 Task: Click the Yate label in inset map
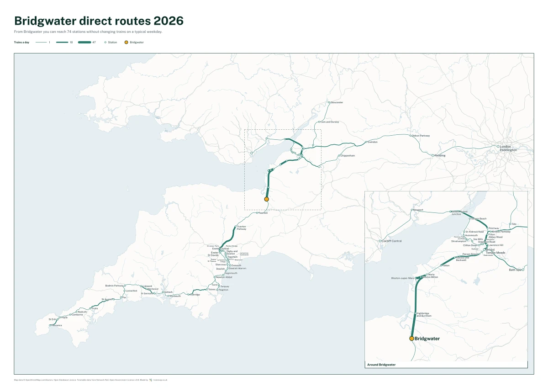pos(515,224)
